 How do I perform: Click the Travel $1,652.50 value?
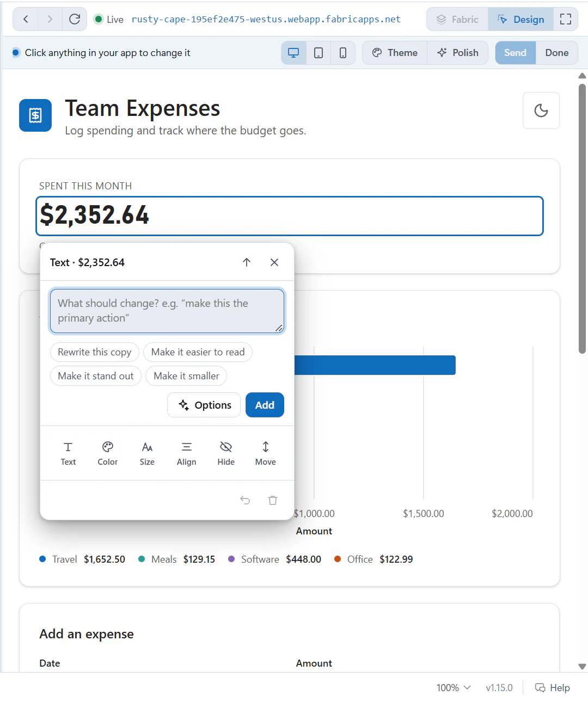pos(105,559)
